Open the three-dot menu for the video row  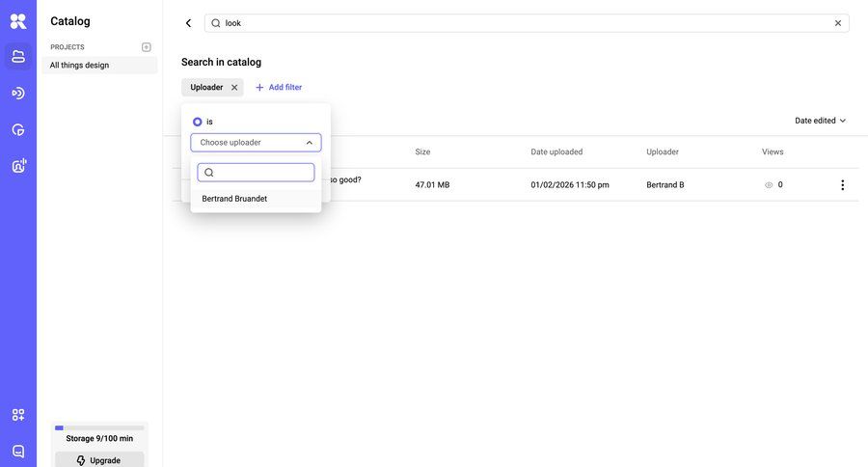[x=842, y=185]
